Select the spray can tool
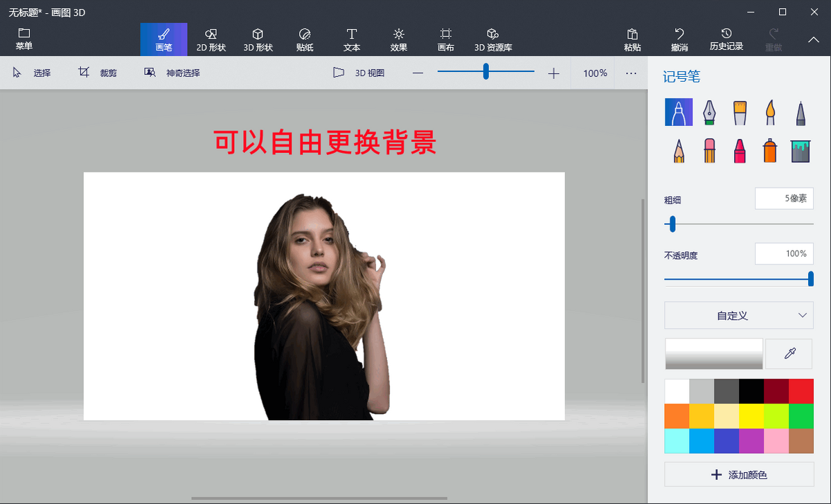The width and height of the screenshot is (831, 504). tap(770, 150)
